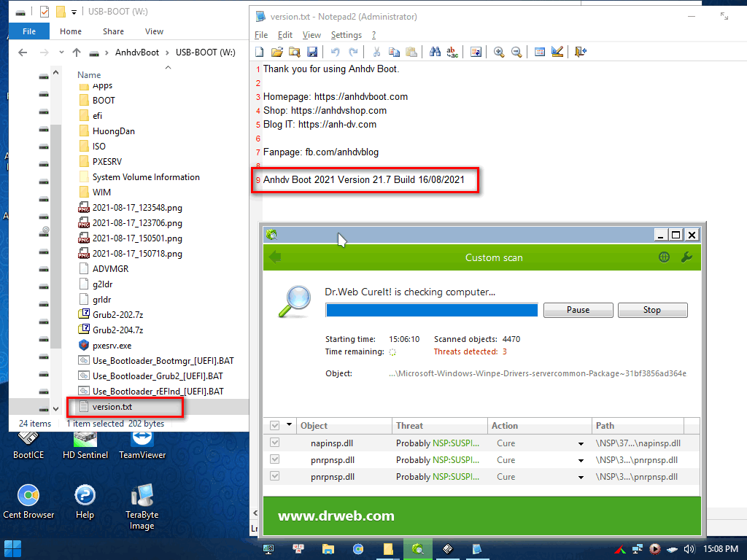Click the Redo arrow in Notepad2 toolbar
This screenshot has width=747, height=560.
tap(353, 52)
